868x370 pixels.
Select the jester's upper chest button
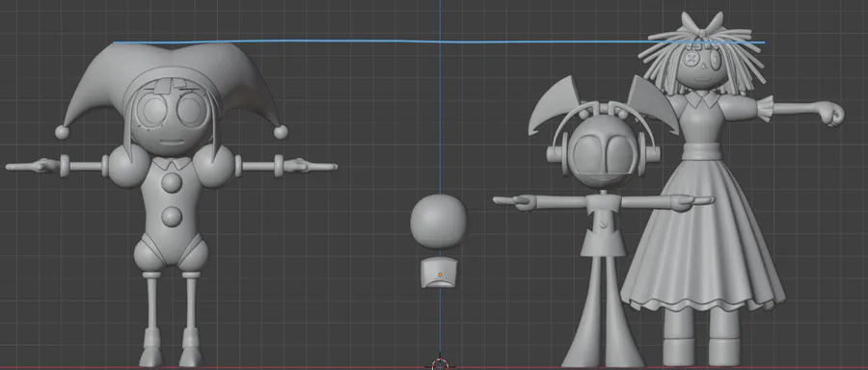tap(173, 182)
